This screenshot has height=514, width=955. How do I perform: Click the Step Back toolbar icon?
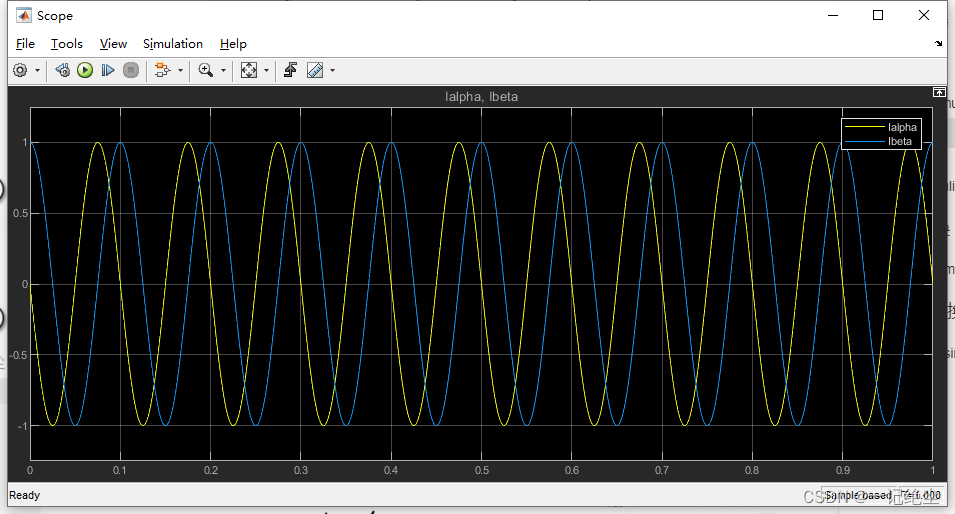pos(62,71)
